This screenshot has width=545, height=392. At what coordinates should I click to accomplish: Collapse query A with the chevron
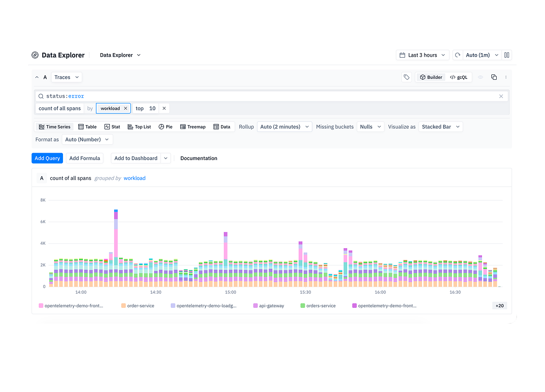click(37, 77)
